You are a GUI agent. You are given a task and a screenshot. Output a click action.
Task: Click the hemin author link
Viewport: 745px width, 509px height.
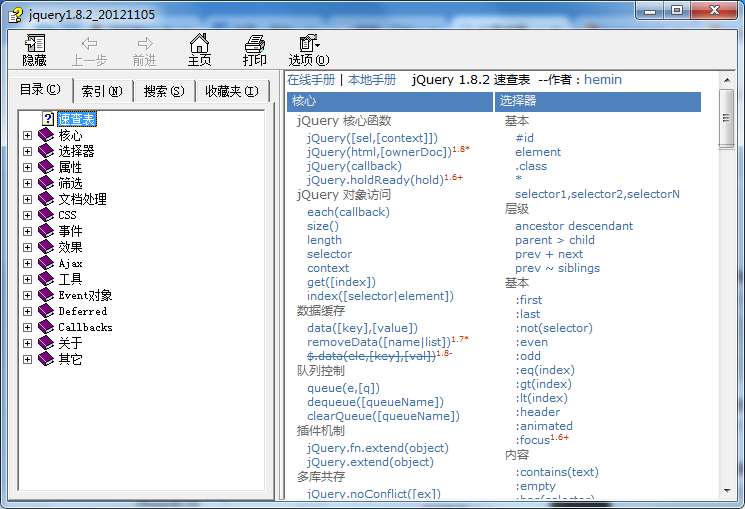tap(602, 79)
